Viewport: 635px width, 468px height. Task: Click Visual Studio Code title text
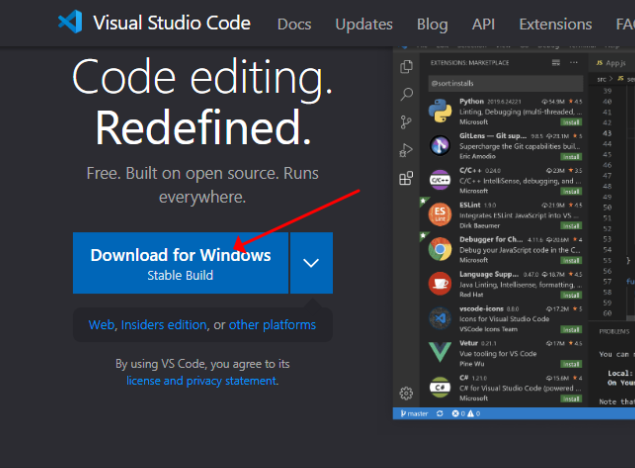(172, 23)
